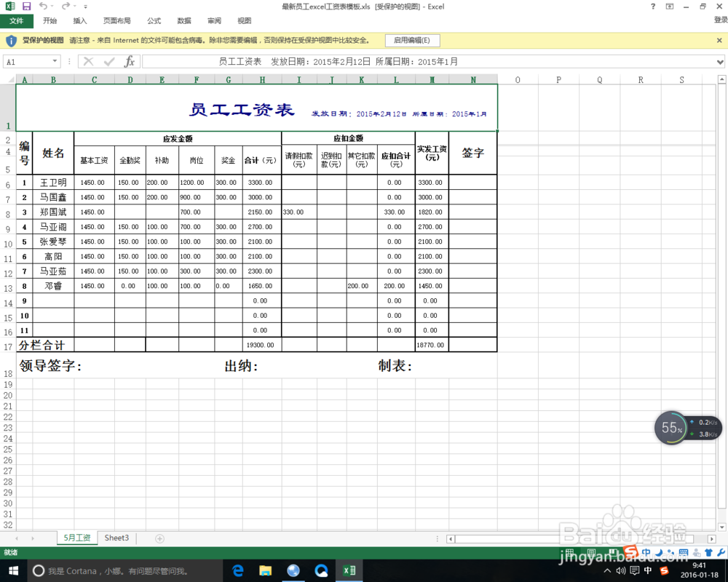
Task: Click the Sogou input icon in system tray
Action: click(x=663, y=570)
